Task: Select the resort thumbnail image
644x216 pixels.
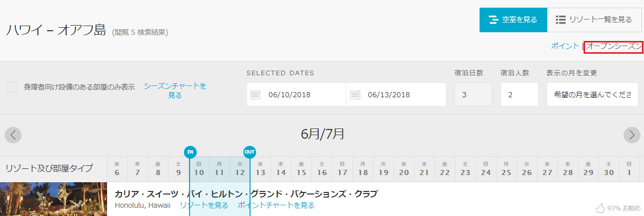Action: point(53,199)
